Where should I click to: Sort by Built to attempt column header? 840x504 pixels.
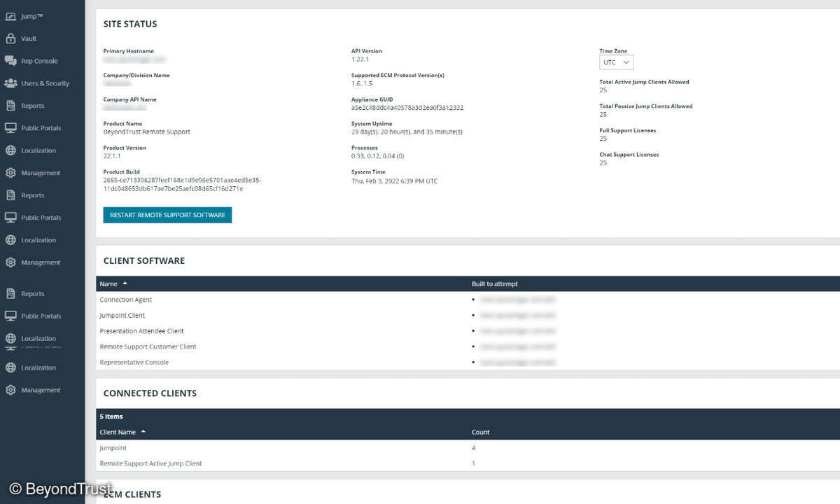tap(495, 284)
